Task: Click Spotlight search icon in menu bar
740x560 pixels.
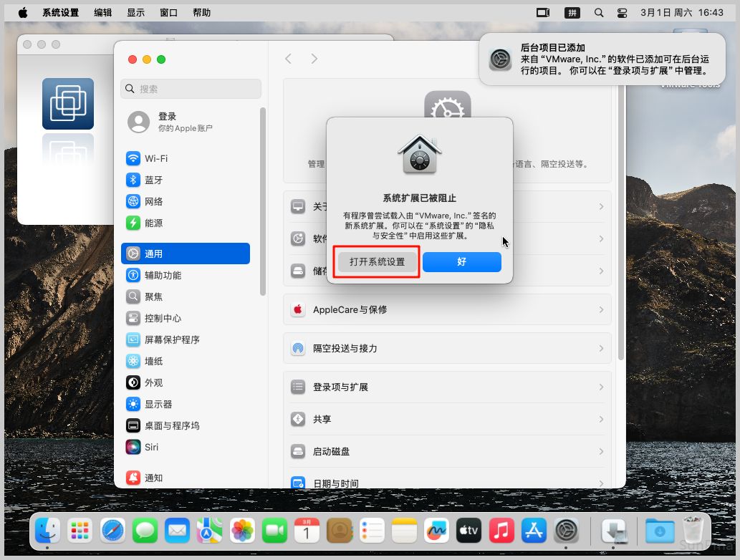Action: (x=599, y=12)
